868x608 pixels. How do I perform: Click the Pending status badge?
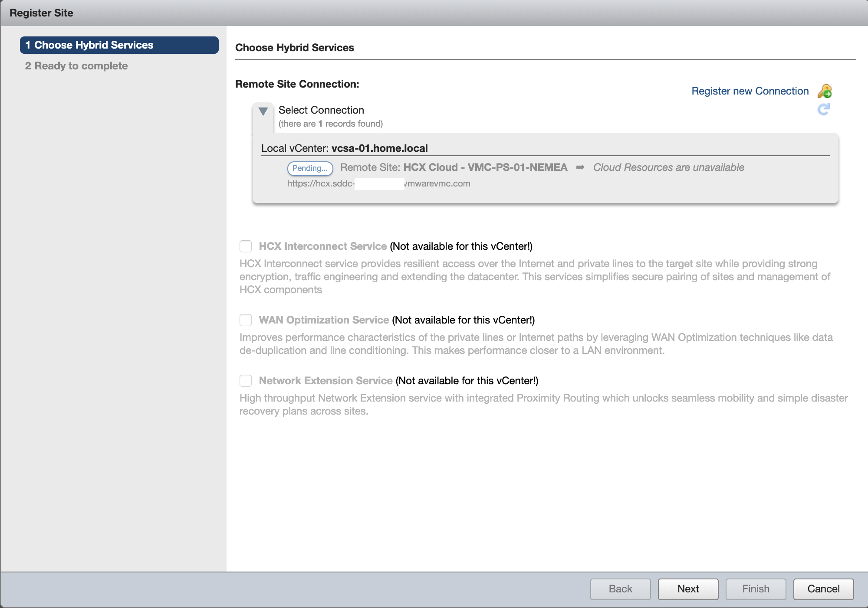coord(310,168)
